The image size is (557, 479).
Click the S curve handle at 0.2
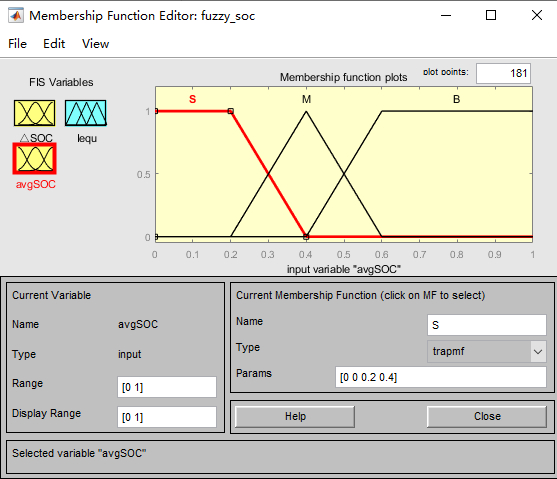click(231, 111)
